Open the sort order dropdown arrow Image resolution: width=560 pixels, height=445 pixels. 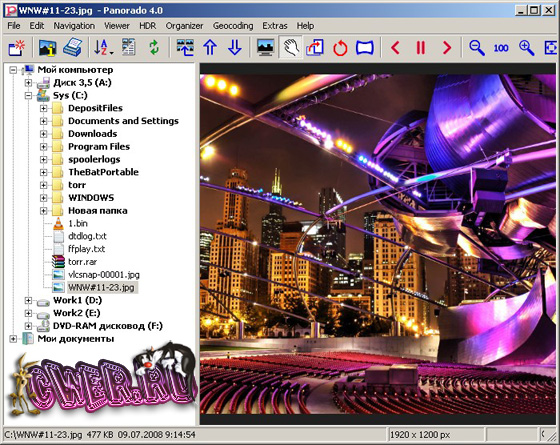pos(112,53)
